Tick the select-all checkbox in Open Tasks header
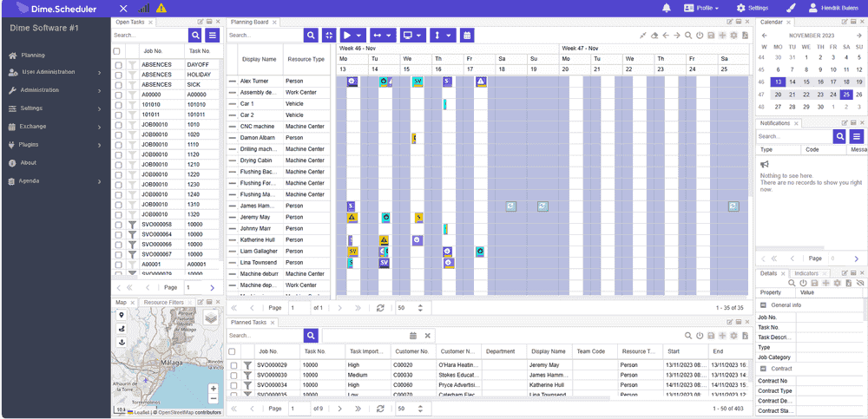 point(117,51)
